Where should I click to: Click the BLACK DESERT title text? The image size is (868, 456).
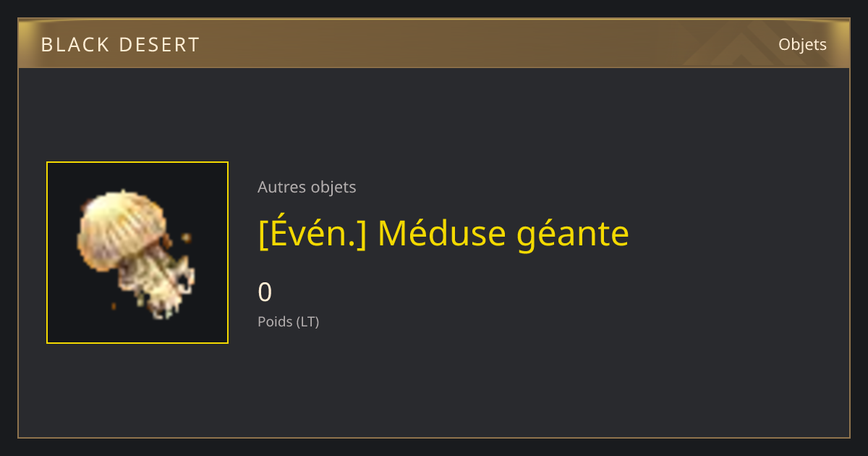tap(120, 45)
